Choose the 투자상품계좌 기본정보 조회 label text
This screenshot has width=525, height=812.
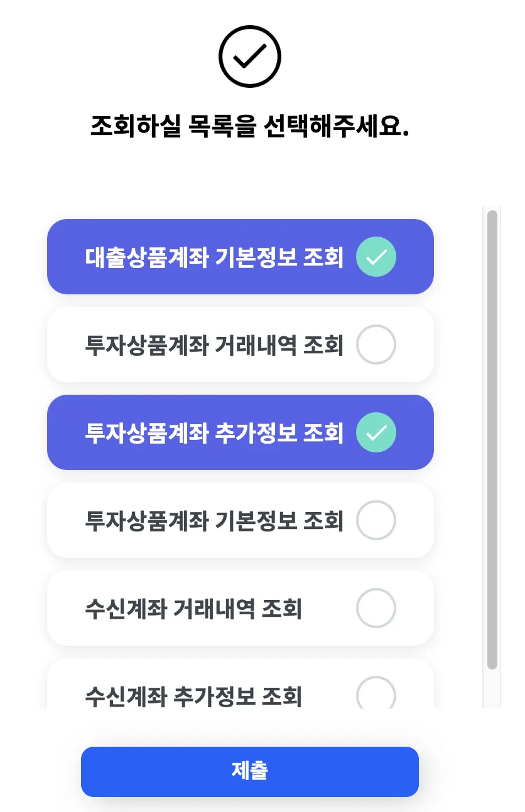coord(214,521)
